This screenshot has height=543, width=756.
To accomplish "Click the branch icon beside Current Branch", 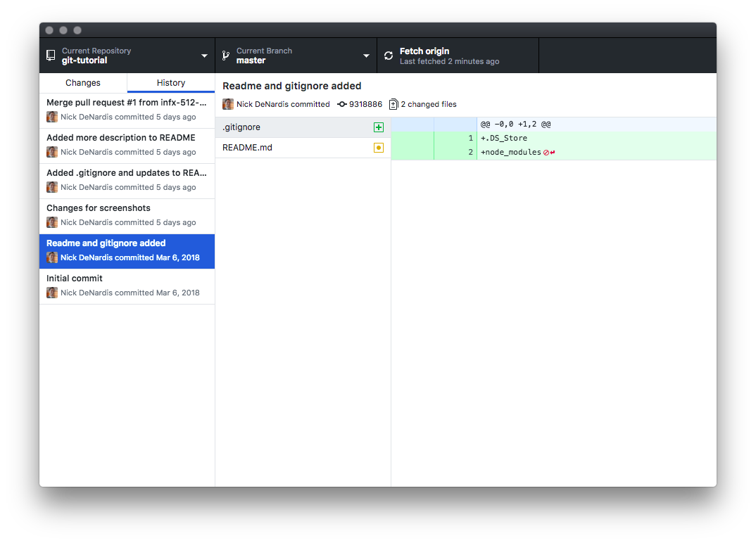I will click(224, 56).
